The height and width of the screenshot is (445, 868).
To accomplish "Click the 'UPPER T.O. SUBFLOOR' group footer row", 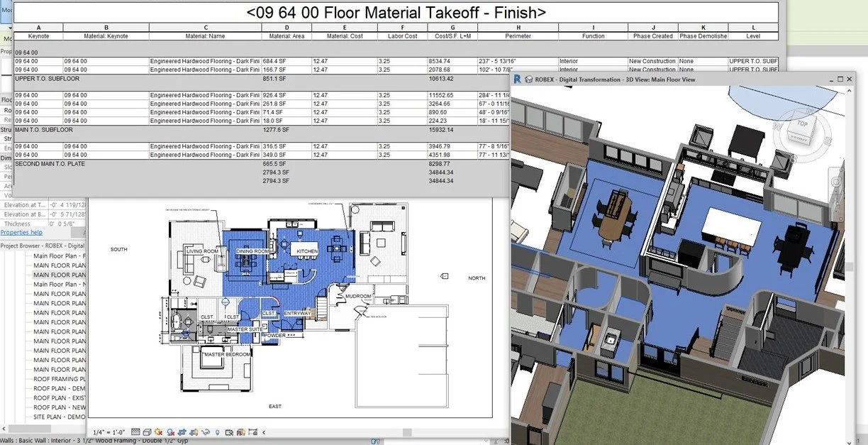I will pos(48,79).
